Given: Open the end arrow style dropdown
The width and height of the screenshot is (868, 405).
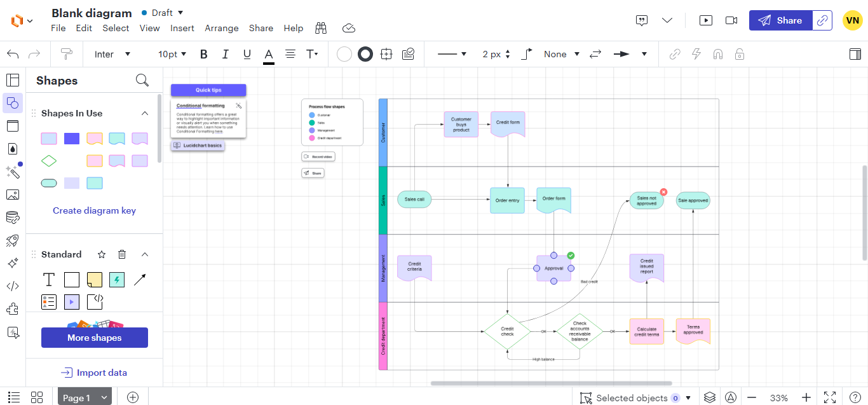Looking at the screenshot, I should coord(630,54).
